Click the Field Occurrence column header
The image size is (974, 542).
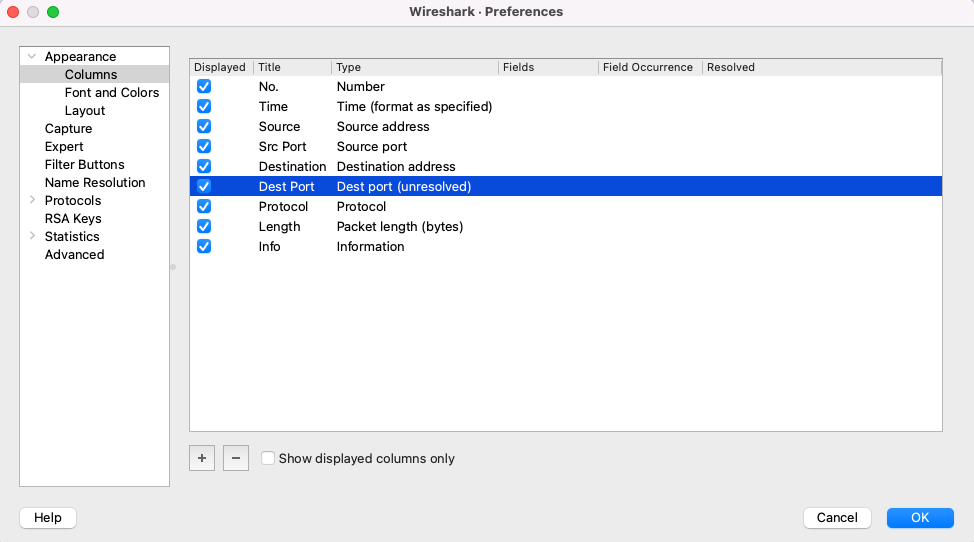coord(650,67)
